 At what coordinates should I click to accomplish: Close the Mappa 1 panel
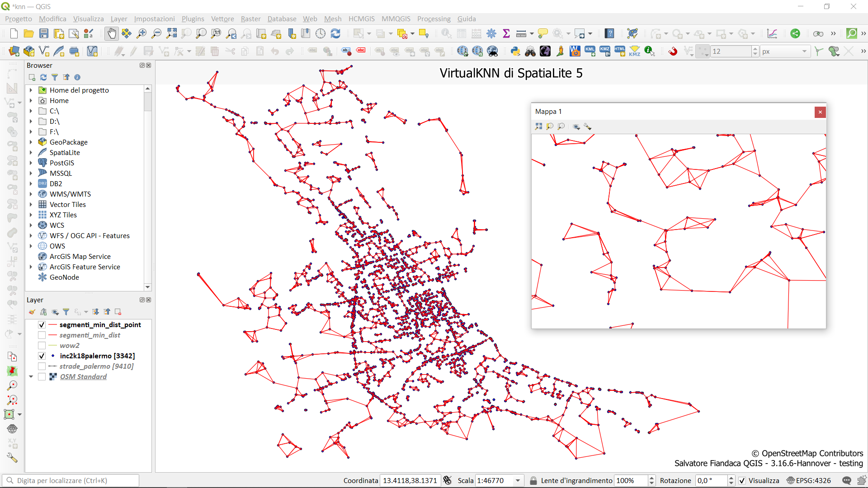coord(820,112)
